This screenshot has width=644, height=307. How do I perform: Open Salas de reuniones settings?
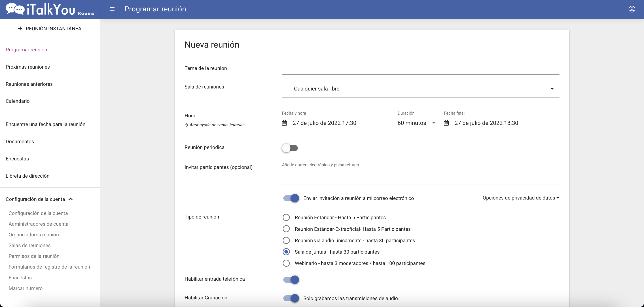click(30, 246)
